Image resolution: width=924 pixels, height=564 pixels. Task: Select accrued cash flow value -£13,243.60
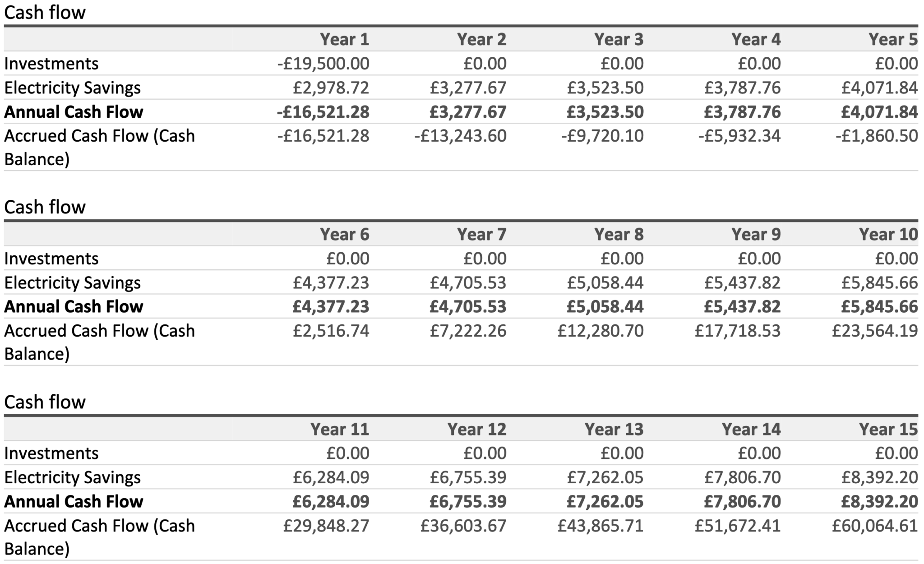tap(460, 136)
